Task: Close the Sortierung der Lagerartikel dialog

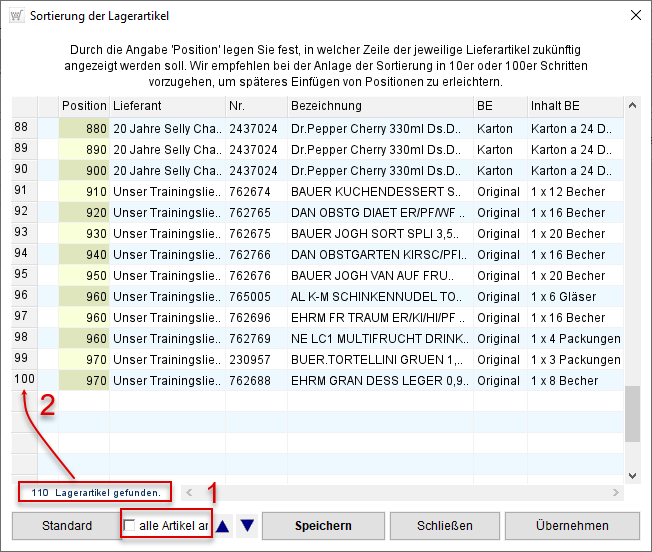Action: 634,15
